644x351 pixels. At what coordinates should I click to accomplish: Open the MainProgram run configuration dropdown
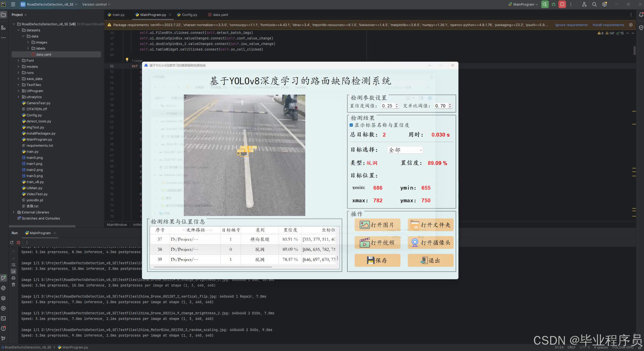(523, 4)
